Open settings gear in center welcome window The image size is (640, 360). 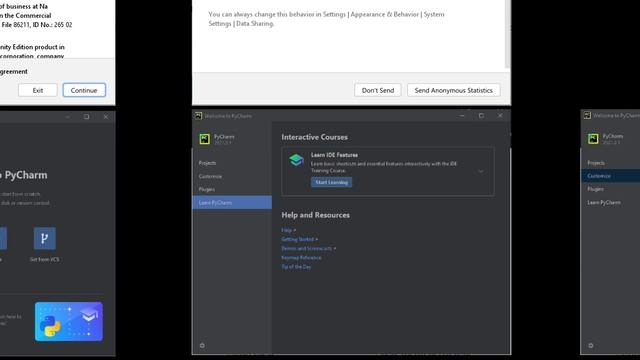point(202,345)
